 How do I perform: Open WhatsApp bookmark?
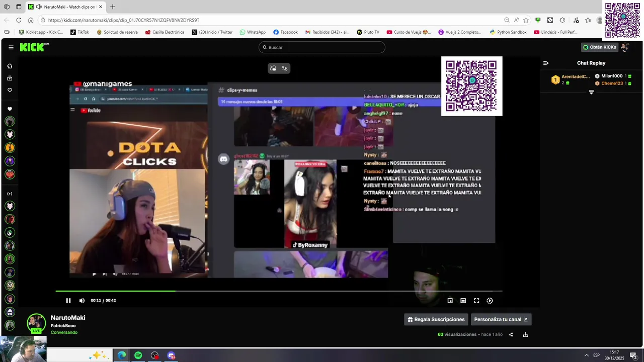[253, 32]
